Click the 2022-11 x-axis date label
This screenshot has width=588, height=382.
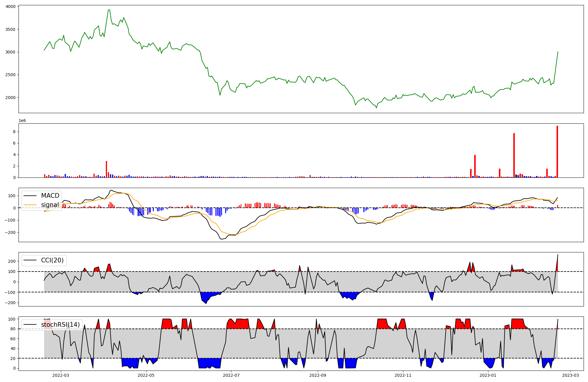[x=403, y=375]
